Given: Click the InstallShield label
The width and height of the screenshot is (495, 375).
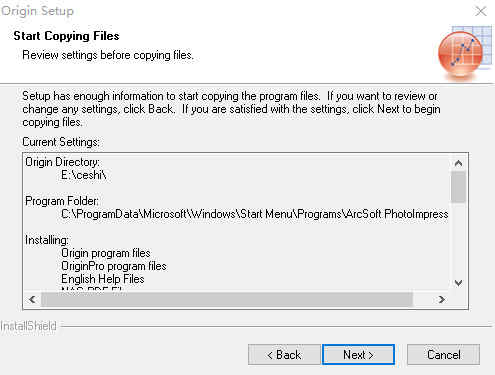Looking at the screenshot, I should [x=29, y=326].
